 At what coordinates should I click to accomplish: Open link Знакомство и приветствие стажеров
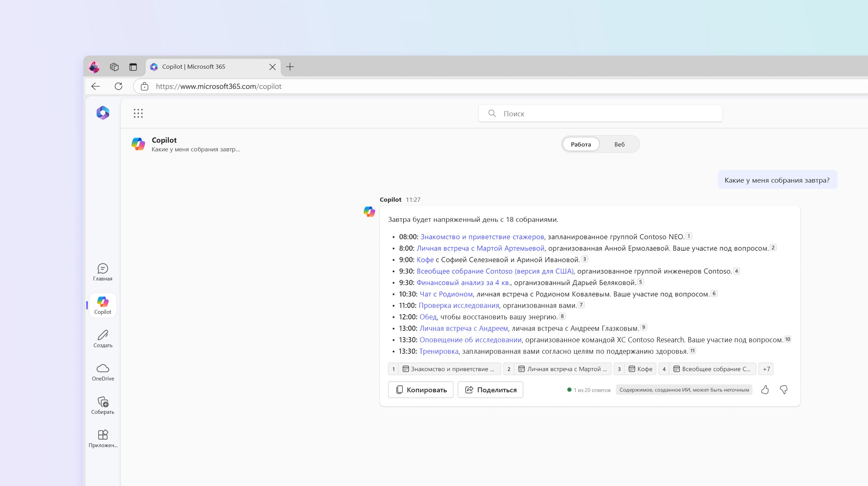[482, 237]
